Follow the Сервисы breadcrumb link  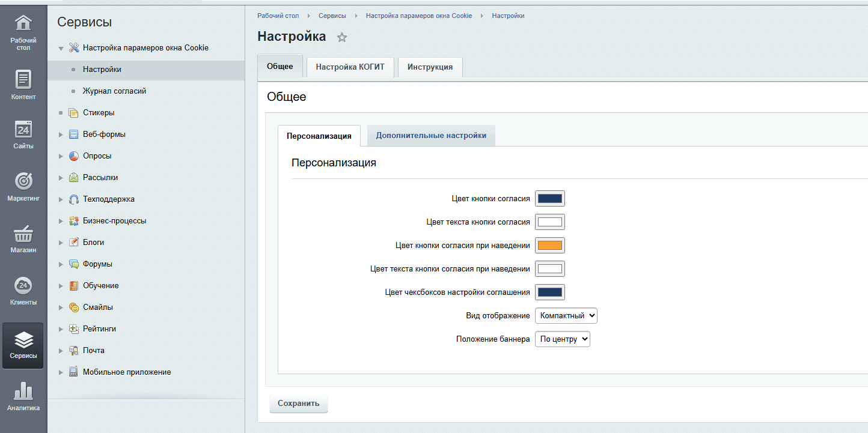coord(332,15)
